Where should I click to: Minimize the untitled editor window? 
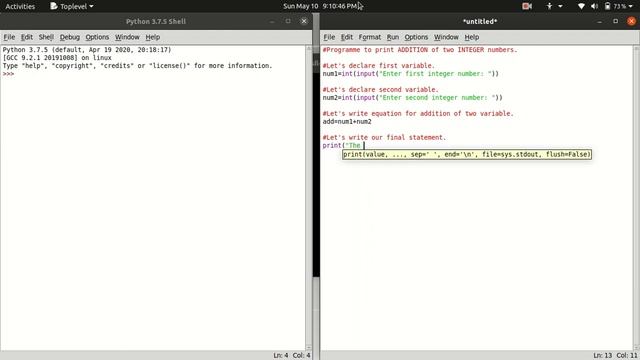[x=600, y=22]
